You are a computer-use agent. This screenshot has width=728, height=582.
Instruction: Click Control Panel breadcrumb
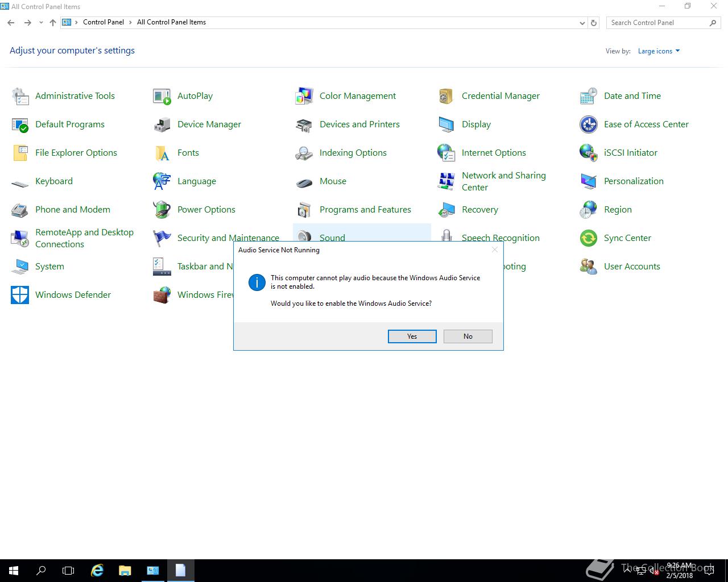click(x=104, y=22)
